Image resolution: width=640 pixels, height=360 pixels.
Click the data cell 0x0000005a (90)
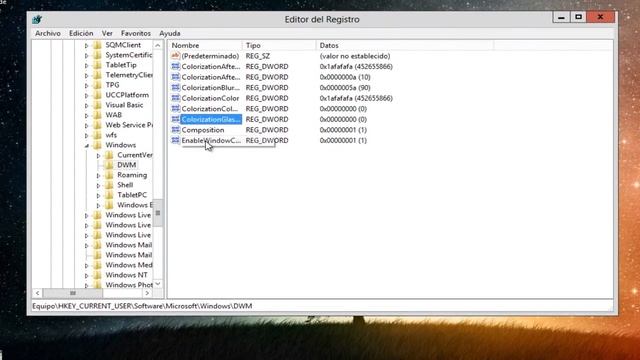pyautogui.click(x=345, y=87)
